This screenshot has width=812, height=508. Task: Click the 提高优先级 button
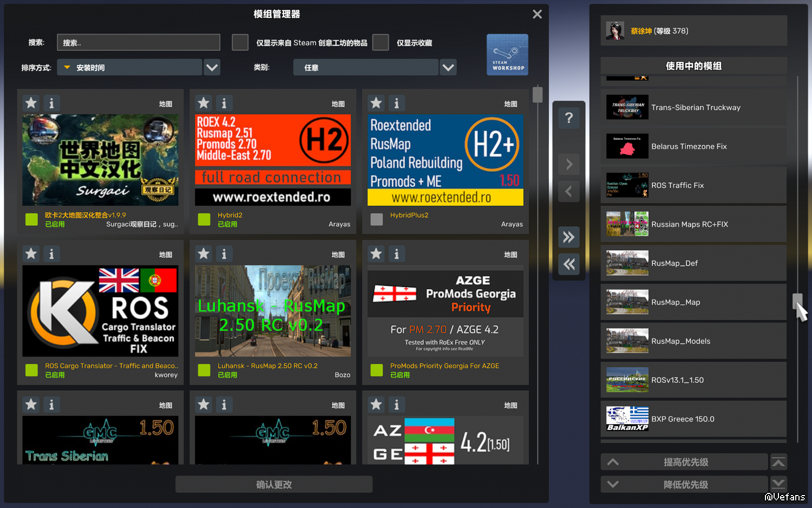tap(684, 462)
